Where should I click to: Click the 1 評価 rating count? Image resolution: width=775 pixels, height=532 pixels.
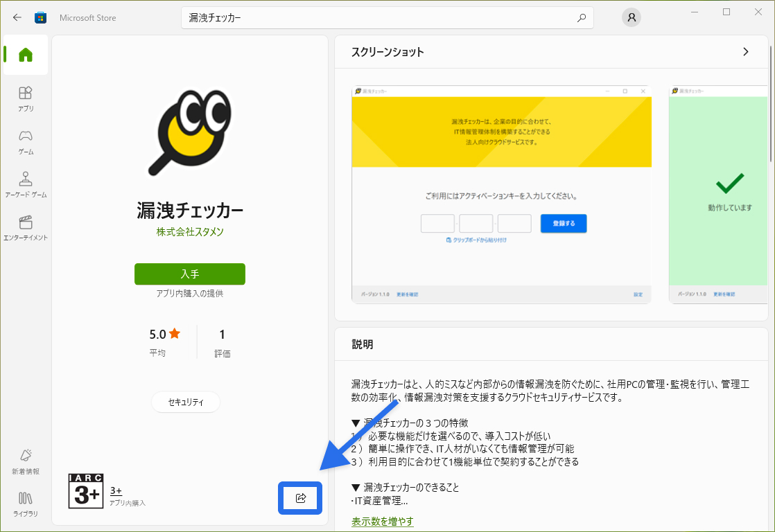coord(222,342)
